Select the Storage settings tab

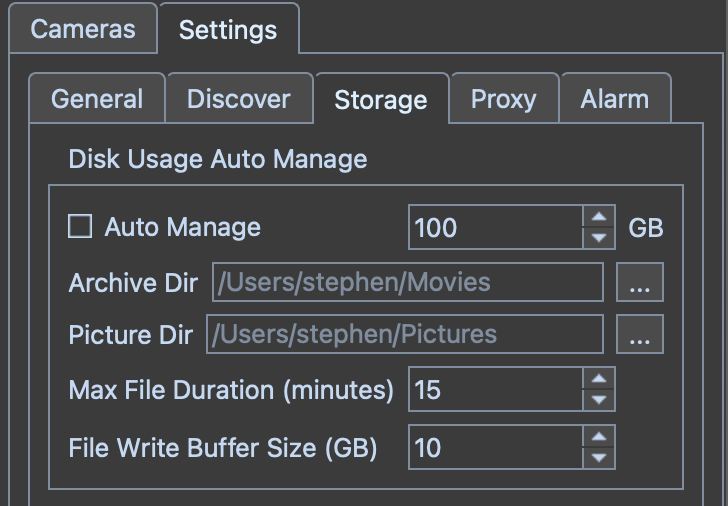(x=381, y=100)
